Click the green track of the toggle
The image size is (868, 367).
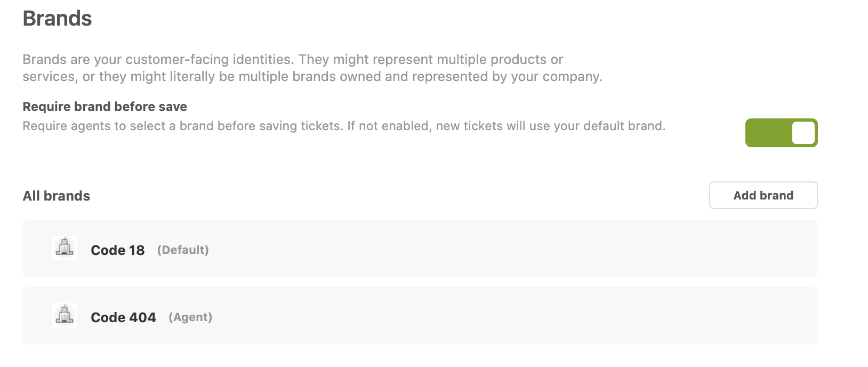[766, 133]
